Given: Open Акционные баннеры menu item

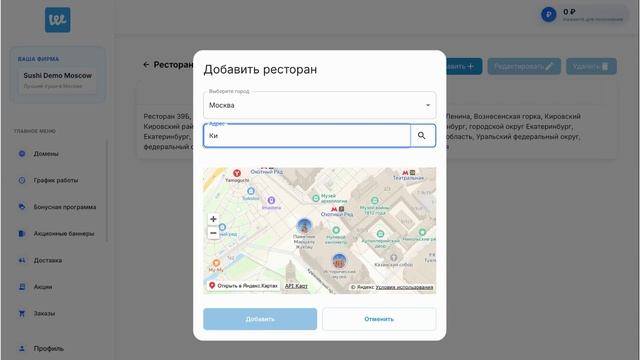Looking at the screenshot, I should tap(64, 233).
